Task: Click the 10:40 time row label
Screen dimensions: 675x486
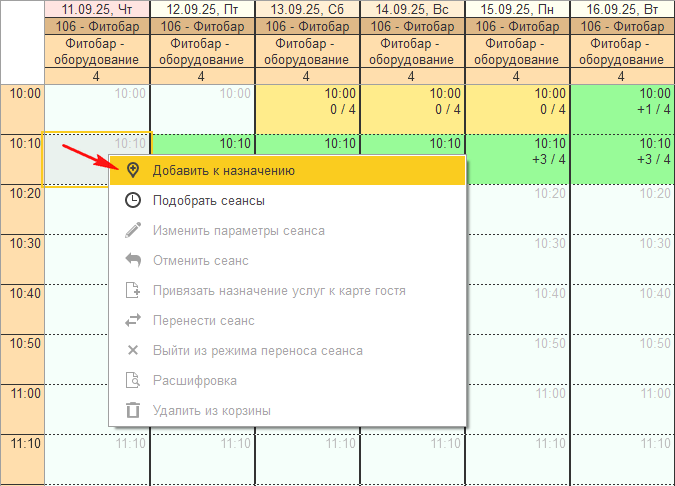Action: pyautogui.click(x=23, y=309)
